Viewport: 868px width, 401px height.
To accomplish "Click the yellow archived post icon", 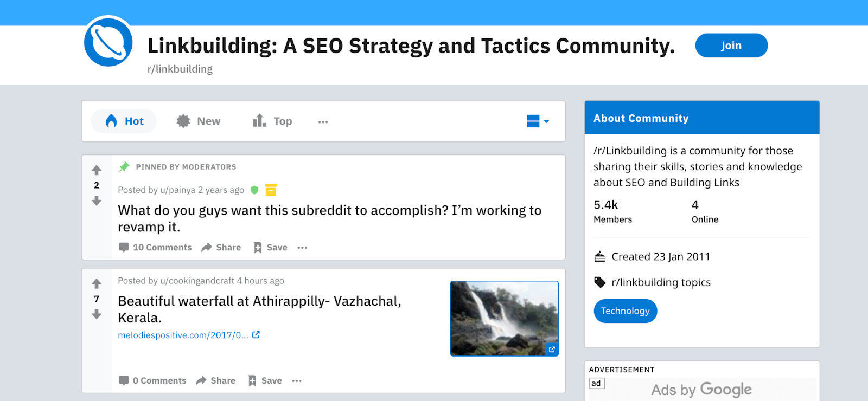I will point(271,190).
